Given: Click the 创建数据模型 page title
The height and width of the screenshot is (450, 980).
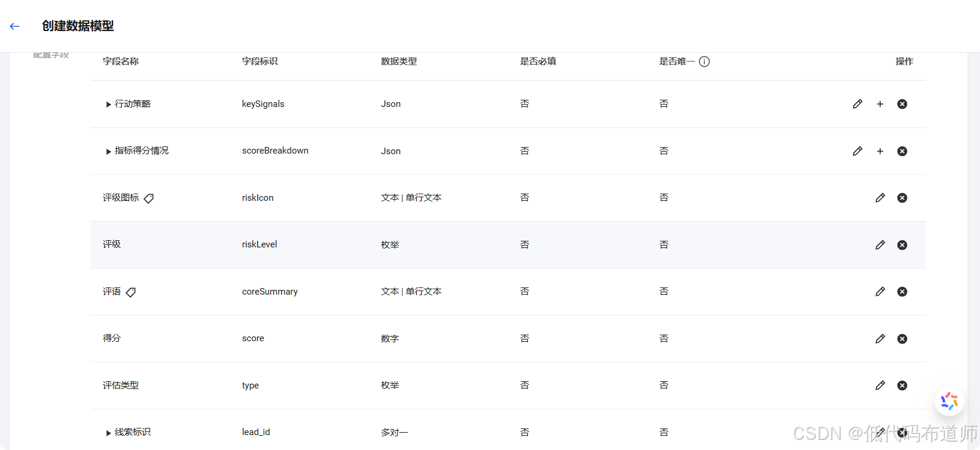Looking at the screenshot, I should click(78, 26).
